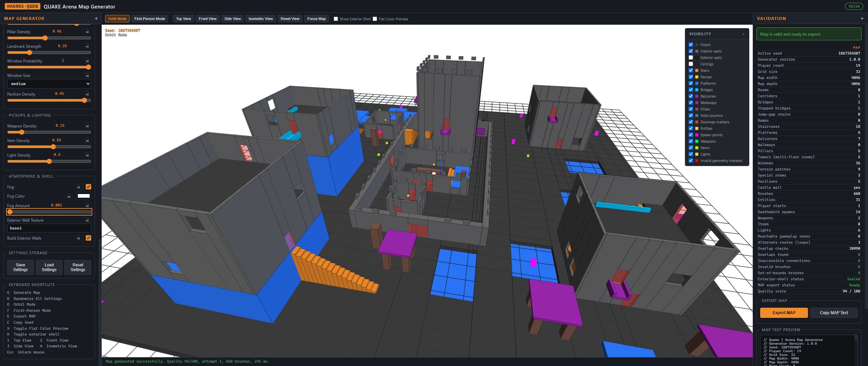This screenshot has width=868, height=366.
Task: Hide Floors in the Visibility panel
Action: click(x=691, y=45)
